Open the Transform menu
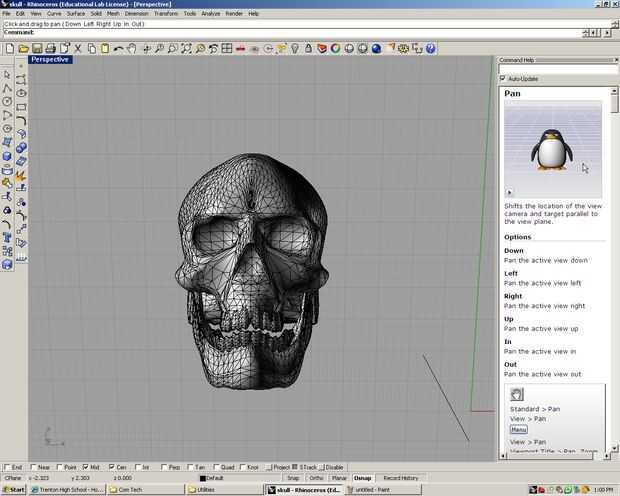Screen dimensions: 620x496 tap(166, 13)
